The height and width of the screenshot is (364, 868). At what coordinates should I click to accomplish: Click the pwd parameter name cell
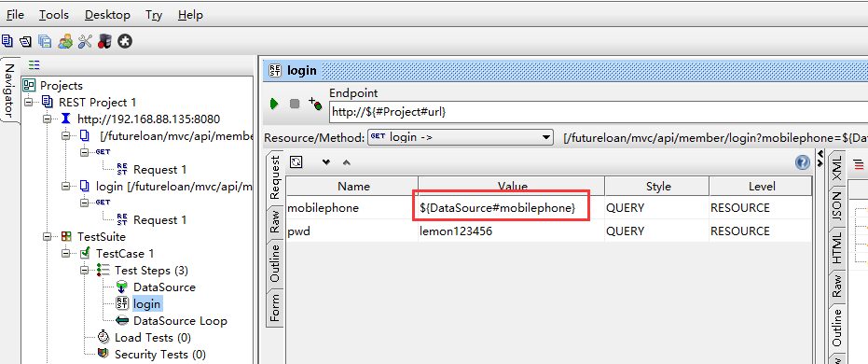[x=352, y=231]
